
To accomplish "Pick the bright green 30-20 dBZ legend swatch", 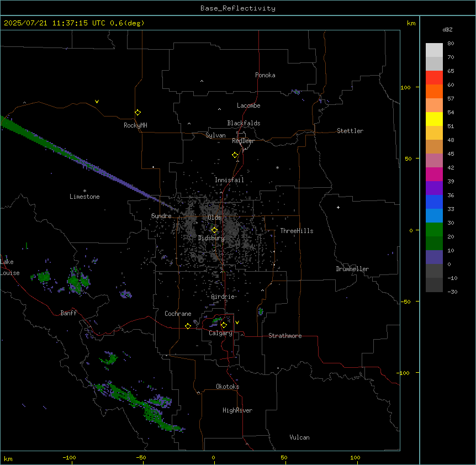I will [434, 230].
